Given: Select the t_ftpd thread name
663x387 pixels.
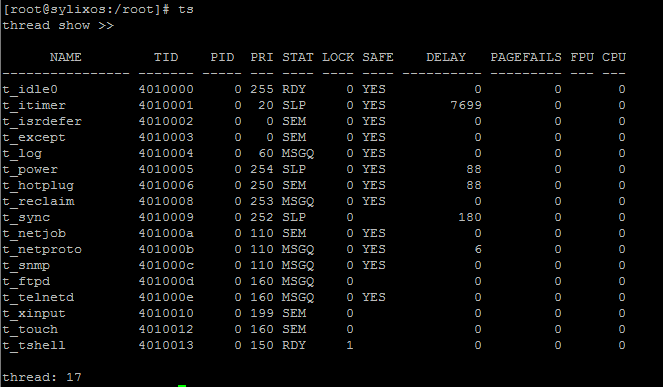Looking at the screenshot, I should (26, 282).
